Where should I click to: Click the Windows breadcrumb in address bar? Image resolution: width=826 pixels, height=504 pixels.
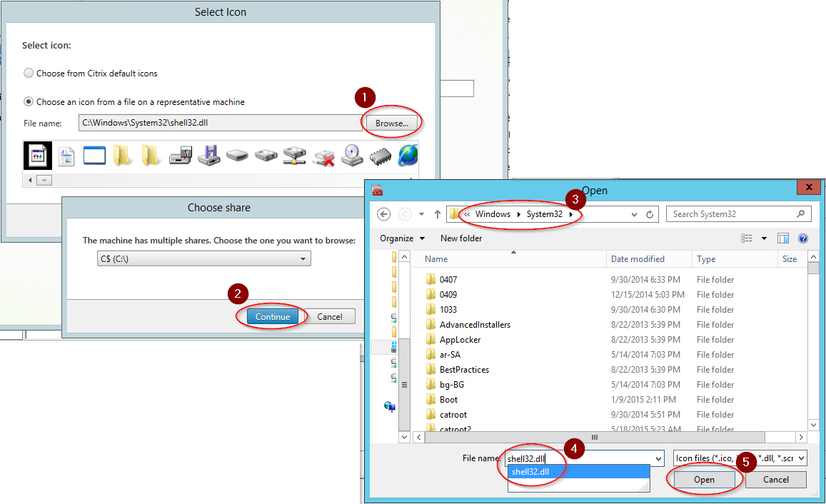point(493,214)
